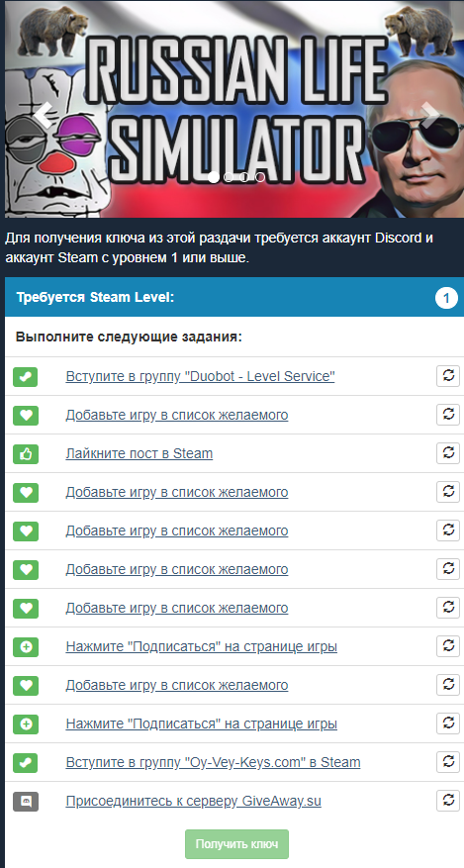Viewport: 464px width, 868px height.
Task: Open the Russian Life Simulator banner image
Action: (233, 109)
